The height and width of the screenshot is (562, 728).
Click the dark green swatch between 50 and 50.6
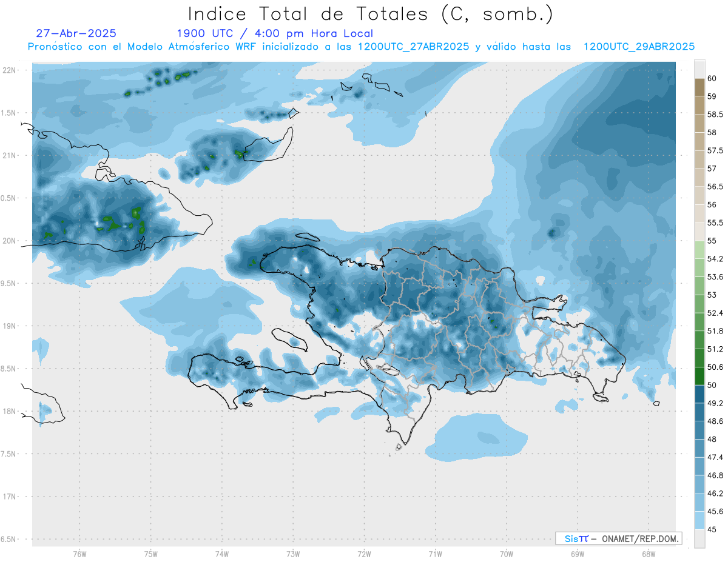tap(699, 376)
